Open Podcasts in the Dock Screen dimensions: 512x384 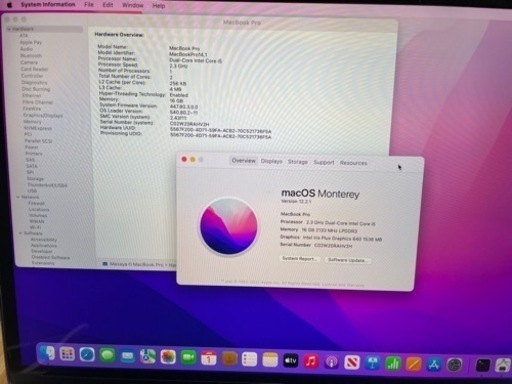(x=331, y=362)
